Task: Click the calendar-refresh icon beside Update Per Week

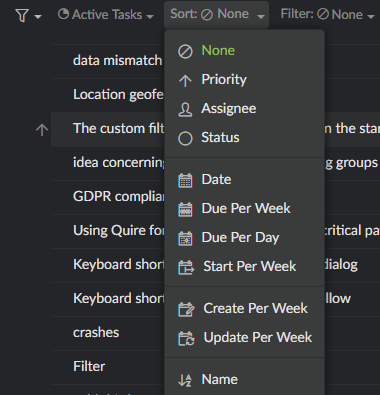Action: (186, 338)
